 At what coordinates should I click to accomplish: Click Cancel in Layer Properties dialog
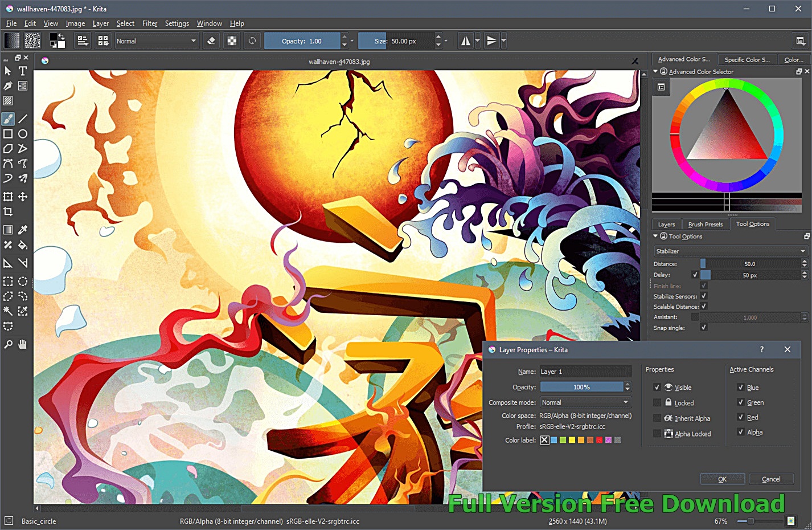tap(771, 479)
